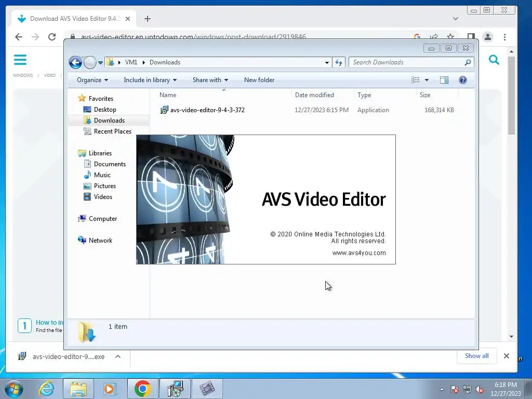Open Recent Places in Favorites
The width and height of the screenshot is (532, 399).
(x=112, y=131)
